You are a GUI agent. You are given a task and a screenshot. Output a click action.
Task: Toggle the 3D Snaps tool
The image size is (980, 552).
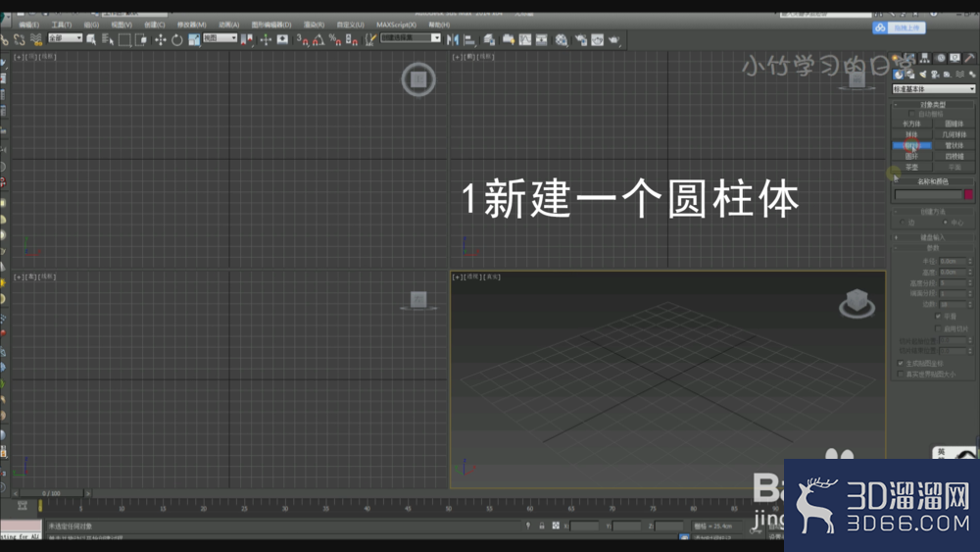(x=303, y=40)
